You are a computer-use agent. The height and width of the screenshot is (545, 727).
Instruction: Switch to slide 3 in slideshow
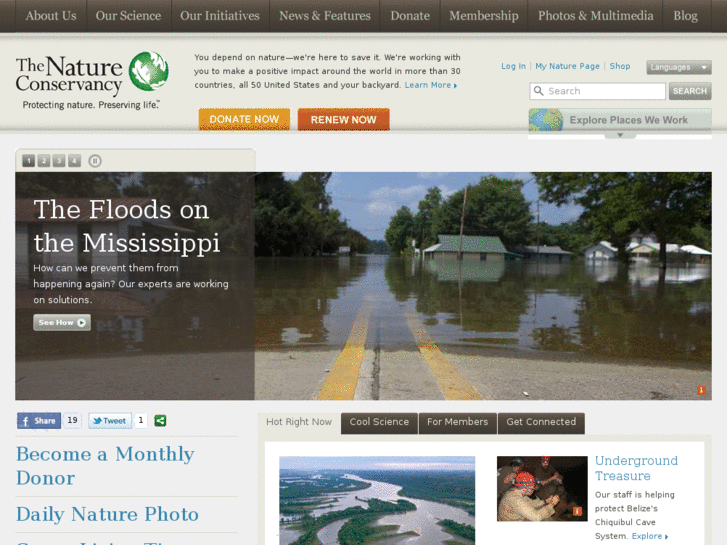point(59,161)
